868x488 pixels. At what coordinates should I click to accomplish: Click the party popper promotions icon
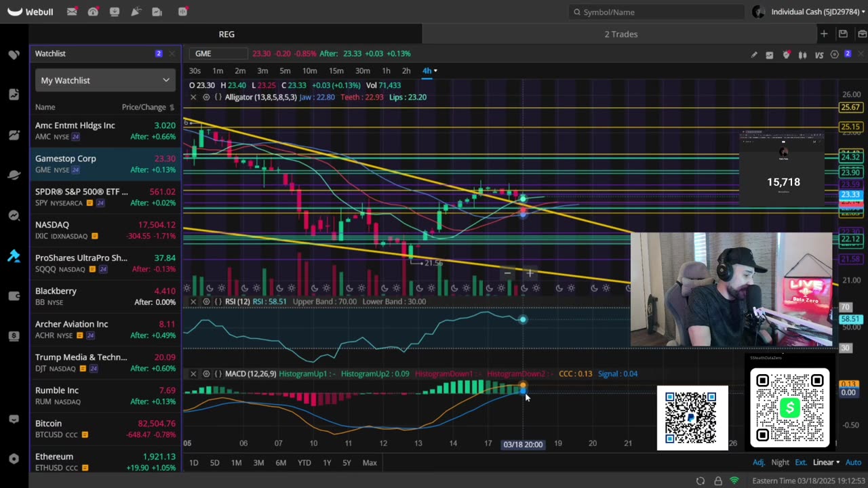click(x=136, y=12)
